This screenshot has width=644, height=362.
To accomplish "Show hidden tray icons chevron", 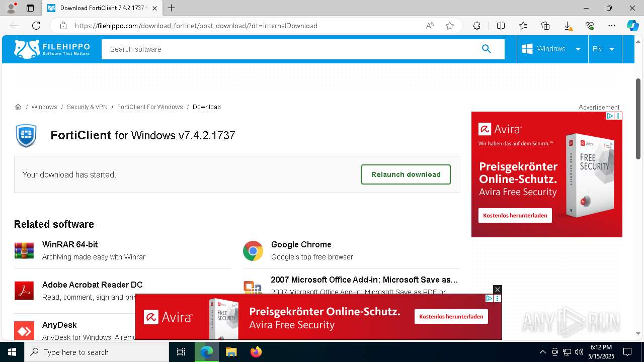I will click(x=542, y=352).
